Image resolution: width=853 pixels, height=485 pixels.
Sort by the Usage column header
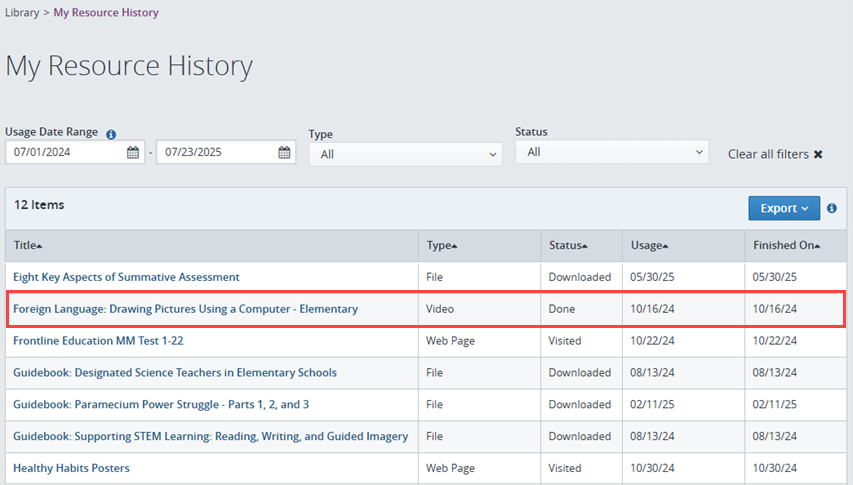(649, 245)
